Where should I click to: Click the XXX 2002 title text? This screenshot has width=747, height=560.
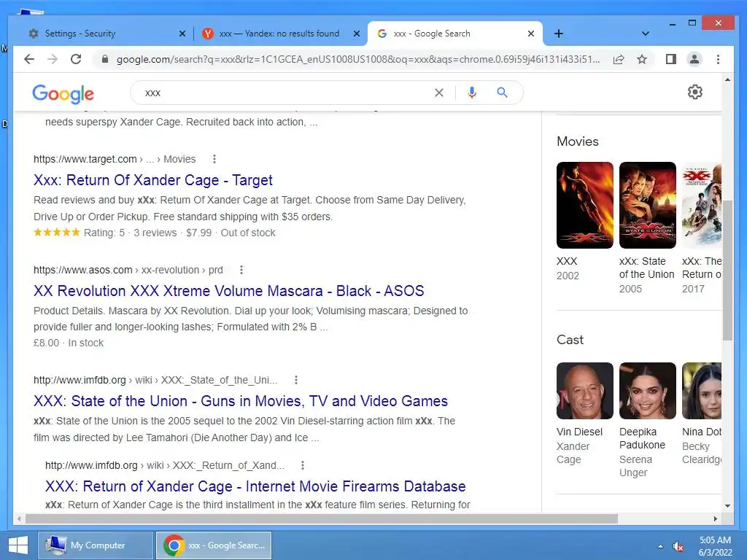(x=567, y=261)
